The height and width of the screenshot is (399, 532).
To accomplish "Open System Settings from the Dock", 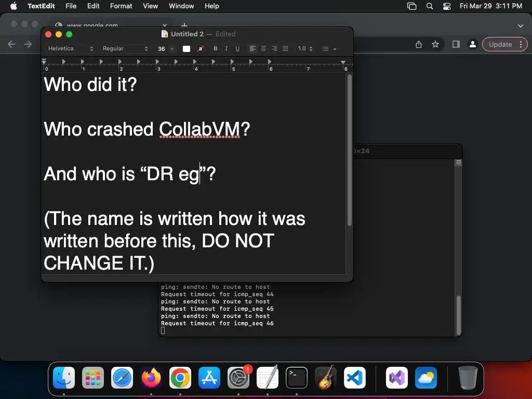I will point(238,378).
